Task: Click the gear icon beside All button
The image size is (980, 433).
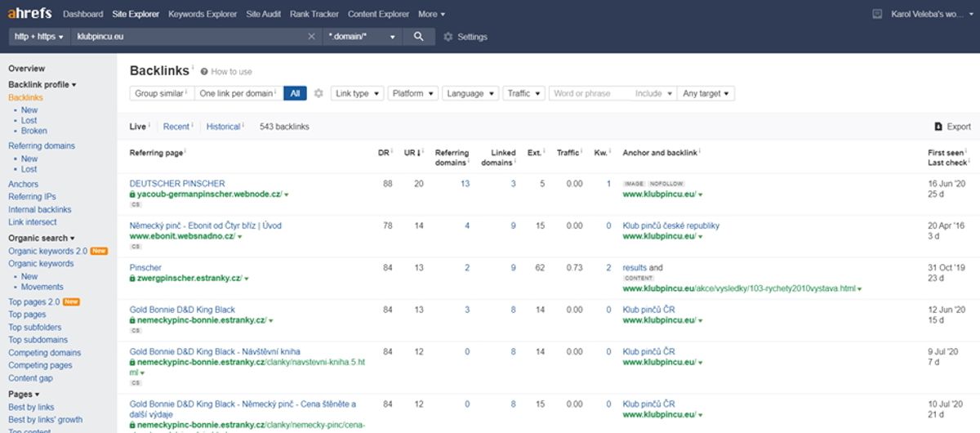Action: point(318,94)
